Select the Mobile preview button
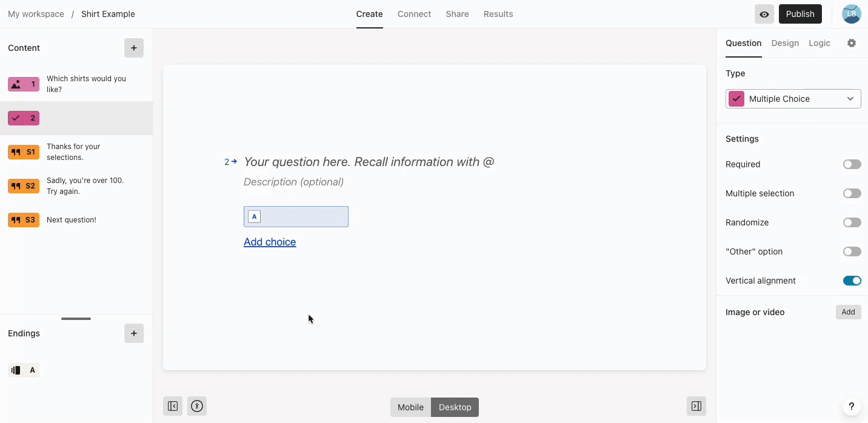The height and width of the screenshot is (423, 868). click(410, 407)
